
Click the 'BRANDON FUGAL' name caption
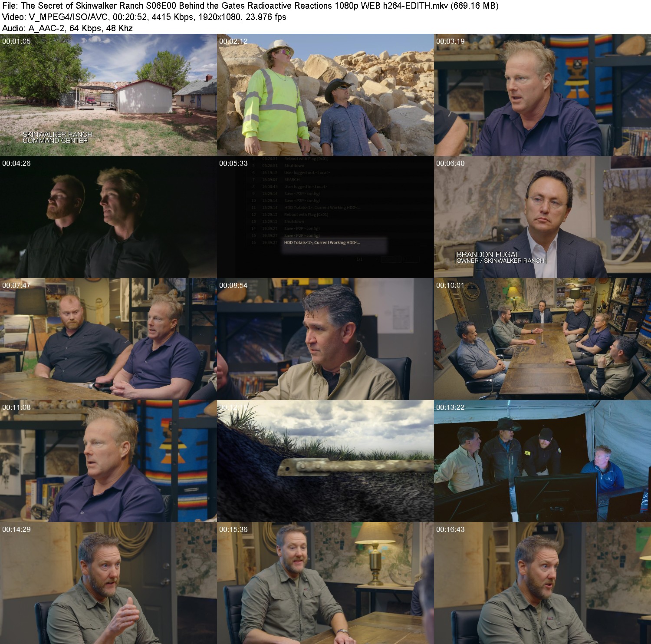[488, 254]
